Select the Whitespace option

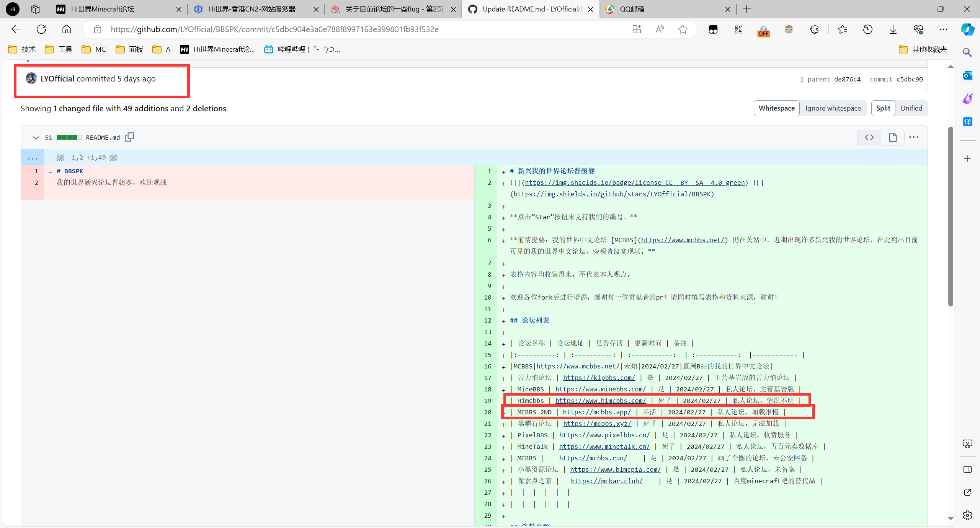[777, 108]
